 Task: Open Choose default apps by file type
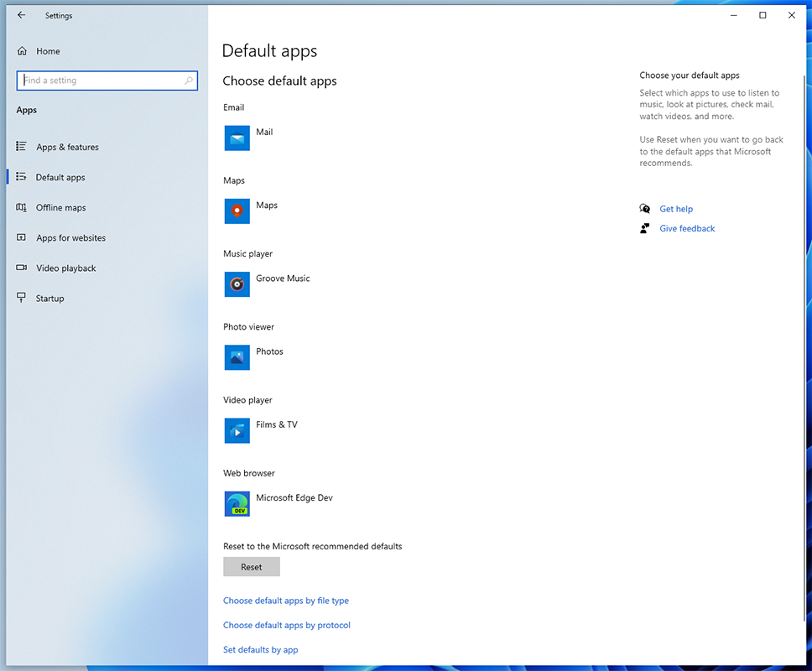coord(286,601)
